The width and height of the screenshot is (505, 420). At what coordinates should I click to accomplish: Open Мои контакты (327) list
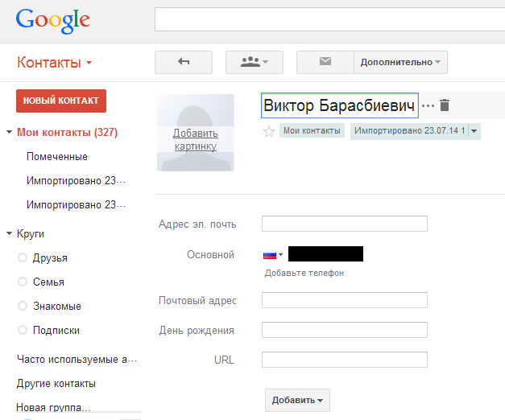68,132
